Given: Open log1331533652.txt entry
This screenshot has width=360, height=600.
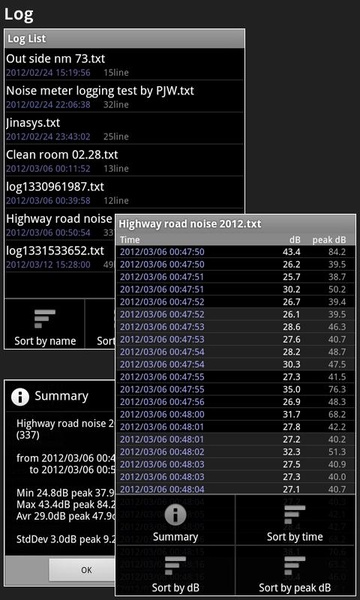Looking at the screenshot, I should (60, 257).
